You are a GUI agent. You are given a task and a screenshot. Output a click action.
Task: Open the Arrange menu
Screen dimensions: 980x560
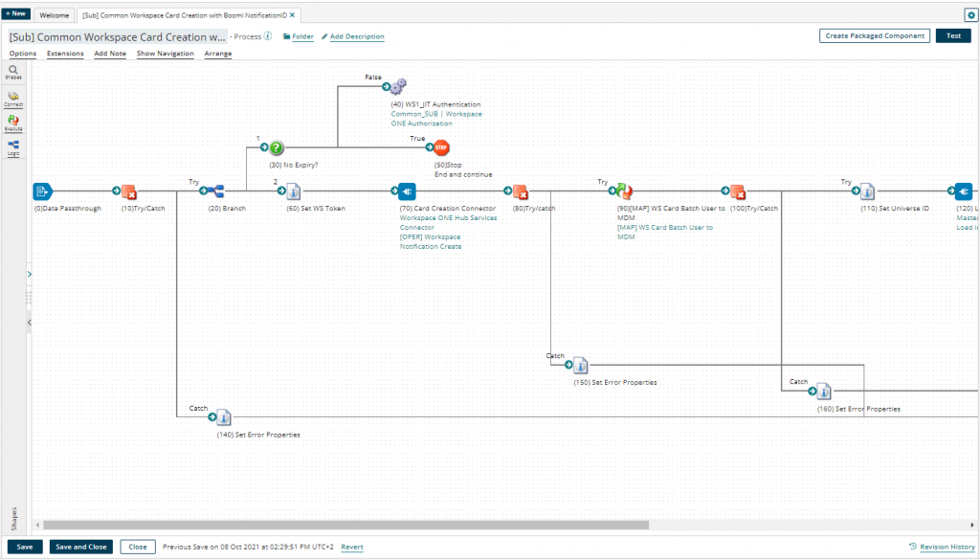click(218, 54)
